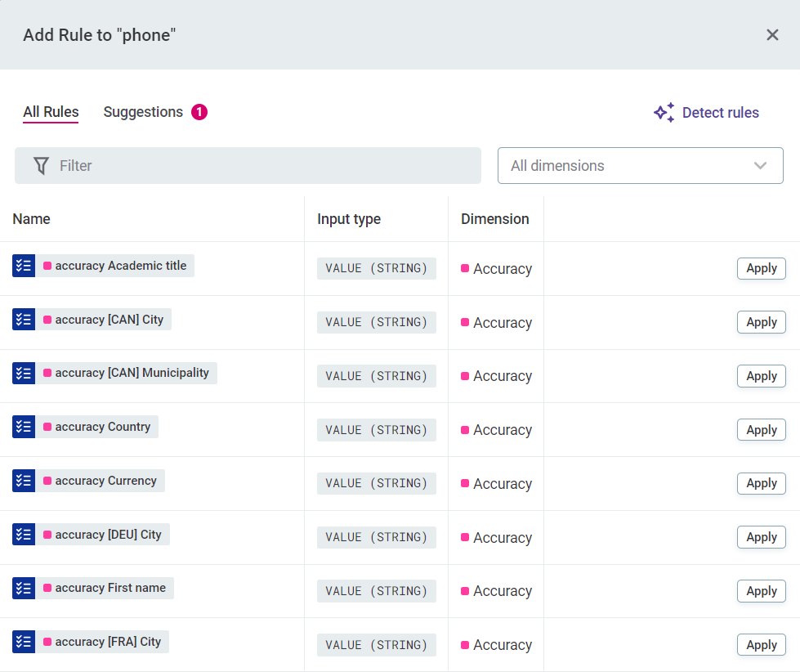800x672 pixels.
Task: Click the rule icon beside accuracy Currency
Action: coord(24,481)
